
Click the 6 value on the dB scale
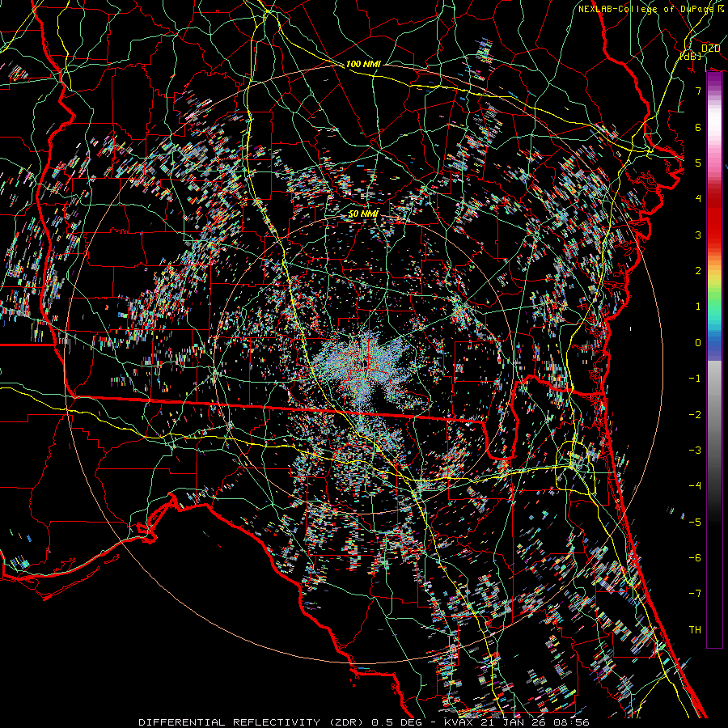(698, 127)
